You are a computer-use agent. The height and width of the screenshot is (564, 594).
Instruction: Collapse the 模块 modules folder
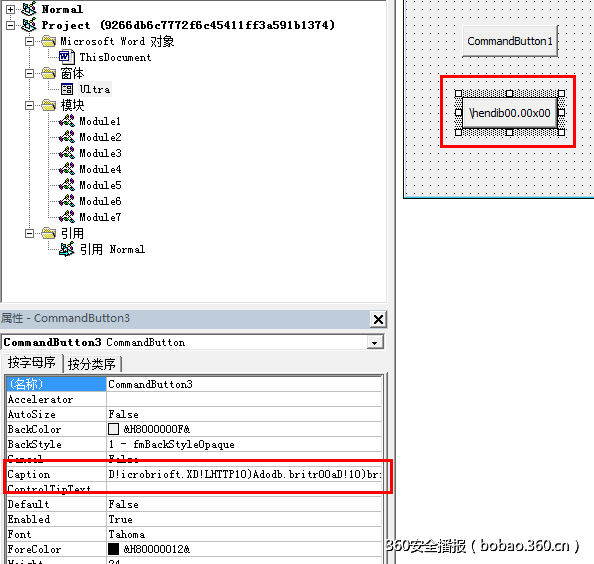point(30,105)
